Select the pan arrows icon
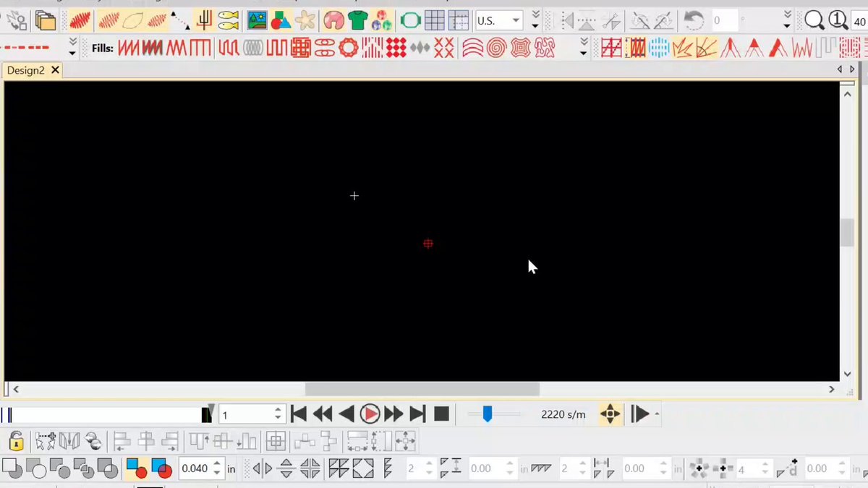The image size is (868, 488). tap(610, 414)
